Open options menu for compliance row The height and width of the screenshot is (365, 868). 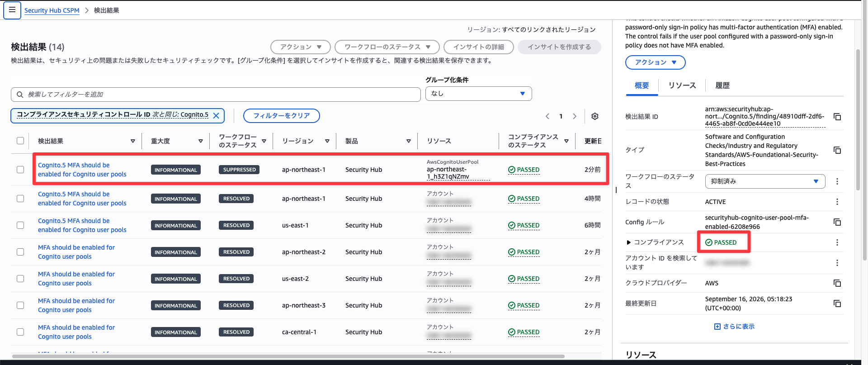click(837, 242)
